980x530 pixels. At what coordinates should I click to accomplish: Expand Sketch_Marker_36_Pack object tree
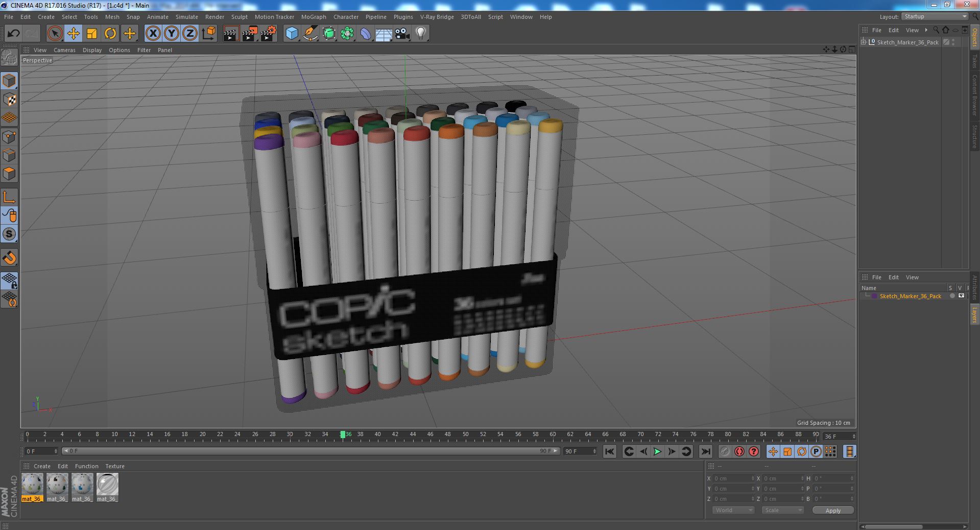[x=864, y=42]
